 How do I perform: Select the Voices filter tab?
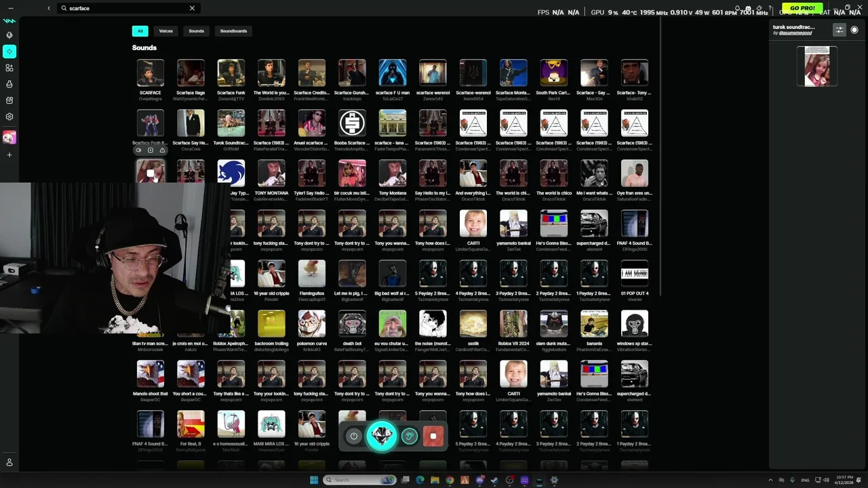pos(166,31)
